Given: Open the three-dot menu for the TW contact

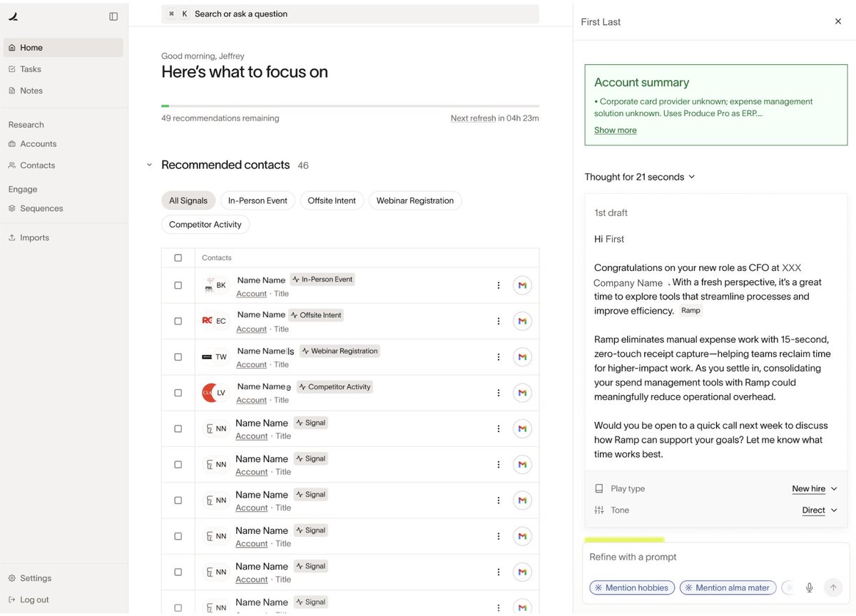Looking at the screenshot, I should pyautogui.click(x=499, y=356).
